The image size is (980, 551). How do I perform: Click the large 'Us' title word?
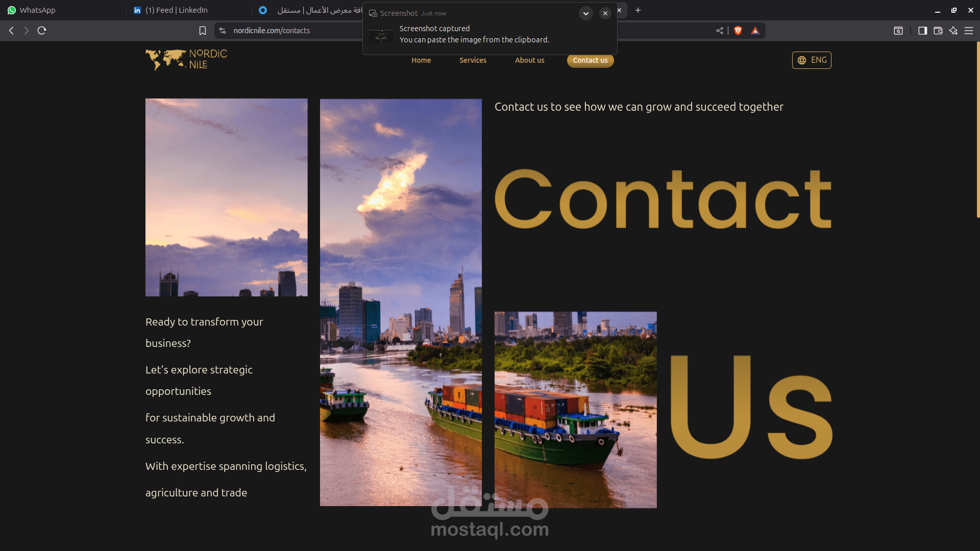751,407
